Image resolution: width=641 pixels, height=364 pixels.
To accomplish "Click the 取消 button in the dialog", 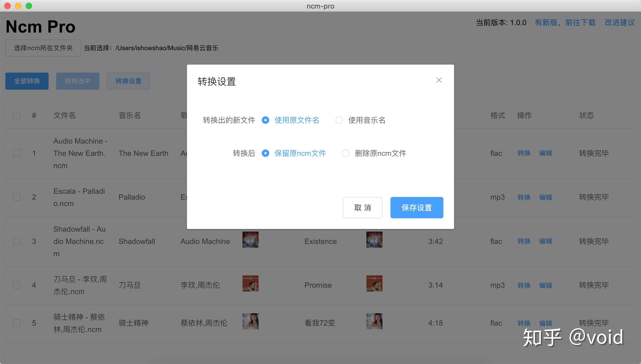I will click(x=362, y=207).
